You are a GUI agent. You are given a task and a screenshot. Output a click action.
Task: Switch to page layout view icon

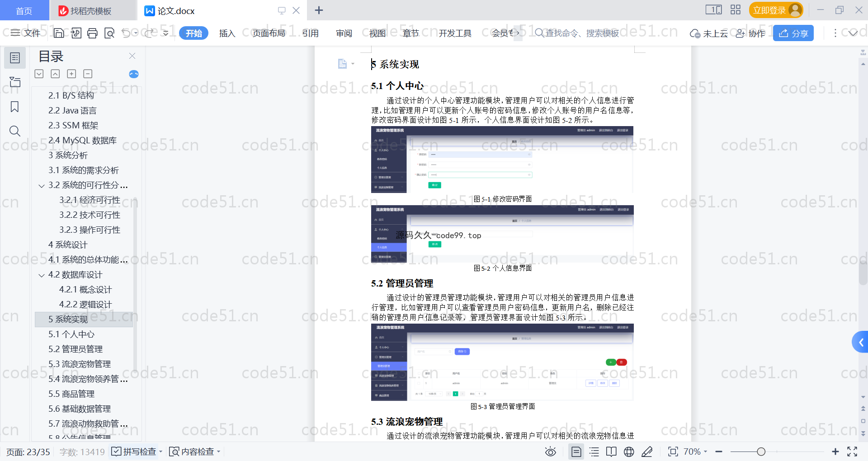pyautogui.click(x=576, y=452)
